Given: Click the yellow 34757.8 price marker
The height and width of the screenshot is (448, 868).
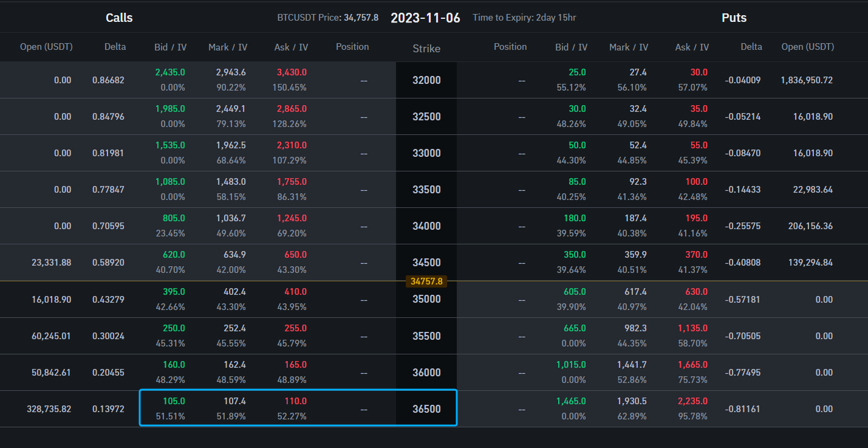Looking at the screenshot, I should [x=426, y=281].
